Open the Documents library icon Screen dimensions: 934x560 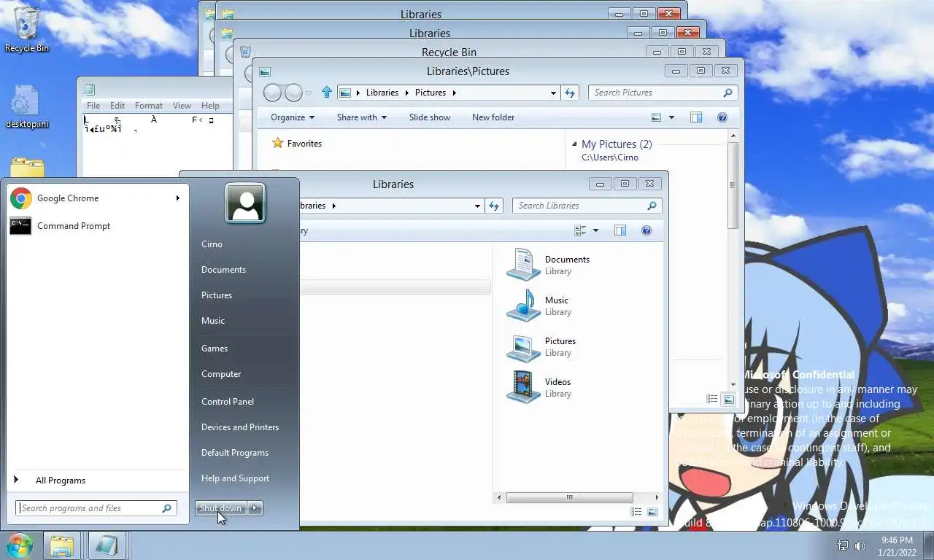[x=523, y=265]
